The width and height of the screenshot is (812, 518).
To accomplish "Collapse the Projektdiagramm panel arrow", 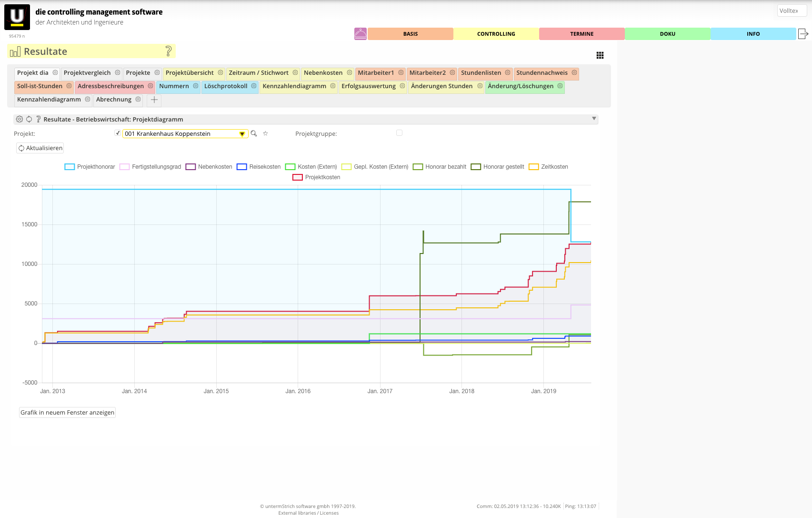I will point(594,119).
